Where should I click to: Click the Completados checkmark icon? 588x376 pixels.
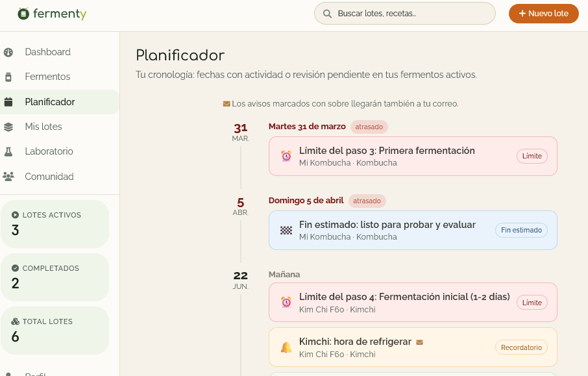pyautogui.click(x=15, y=268)
